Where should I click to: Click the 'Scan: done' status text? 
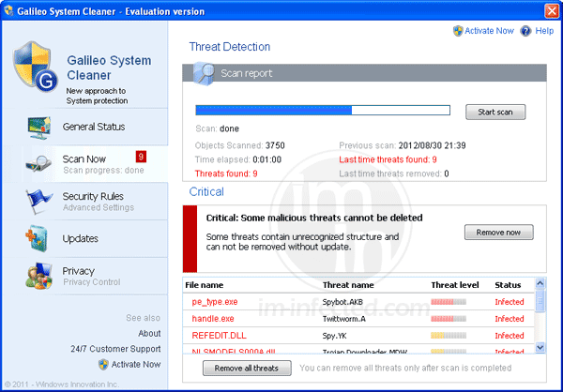point(218,128)
